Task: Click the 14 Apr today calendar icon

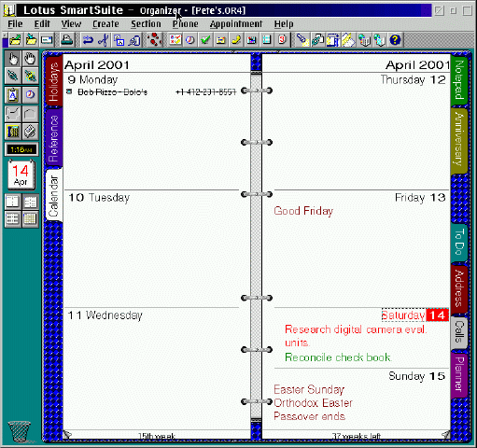Action: 21,175
